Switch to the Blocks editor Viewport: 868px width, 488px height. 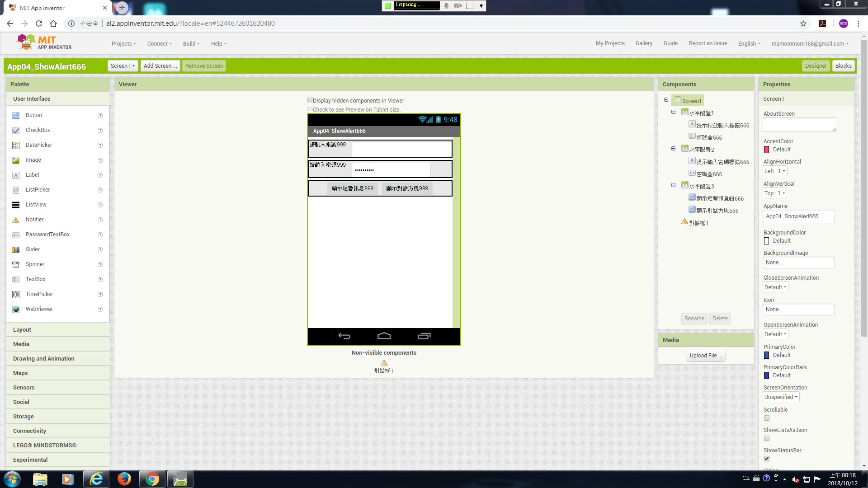pos(843,66)
